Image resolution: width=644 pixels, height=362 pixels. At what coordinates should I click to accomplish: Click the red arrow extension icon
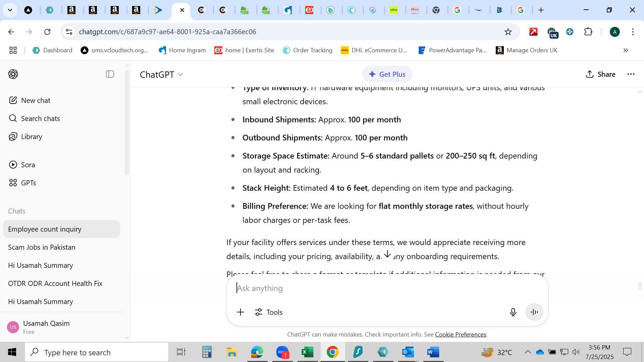coord(533,32)
